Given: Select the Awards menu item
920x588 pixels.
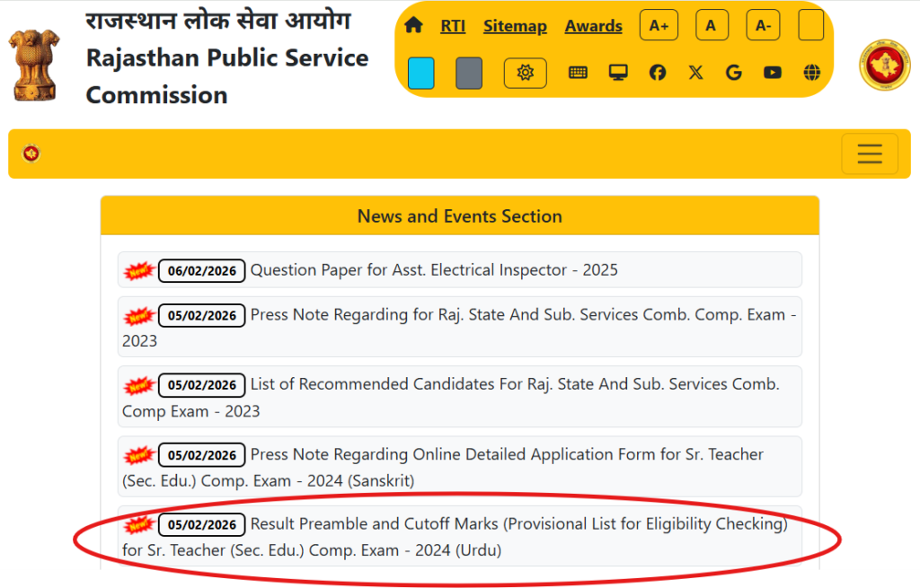Looking at the screenshot, I should [593, 26].
